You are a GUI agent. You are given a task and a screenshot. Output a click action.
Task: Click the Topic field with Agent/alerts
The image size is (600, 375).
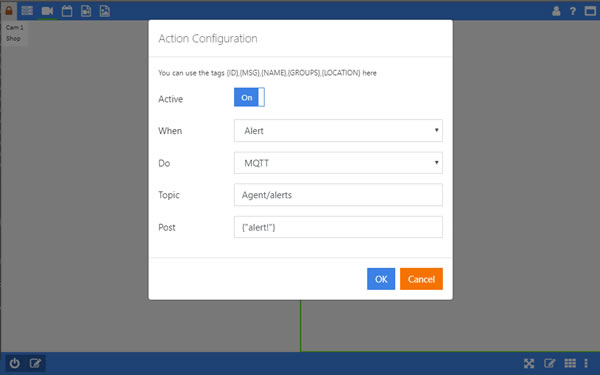tap(338, 195)
